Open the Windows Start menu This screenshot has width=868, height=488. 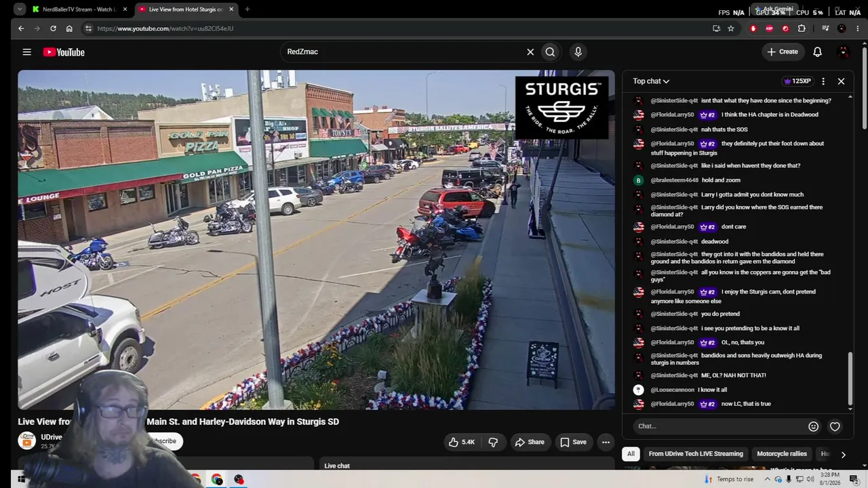tap(20, 479)
